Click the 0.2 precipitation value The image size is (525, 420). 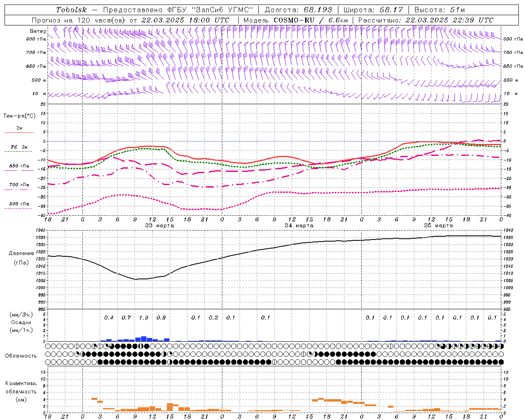pyautogui.click(x=213, y=317)
